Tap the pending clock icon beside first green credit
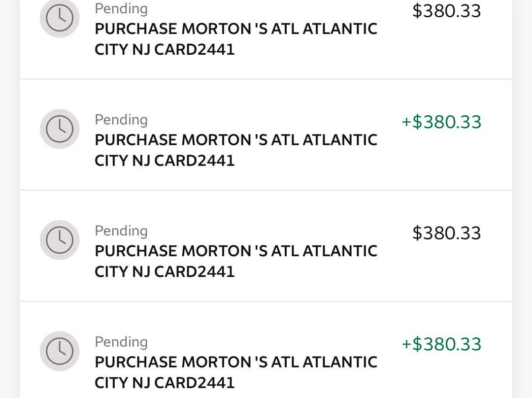This screenshot has width=532, height=398. tap(60, 129)
